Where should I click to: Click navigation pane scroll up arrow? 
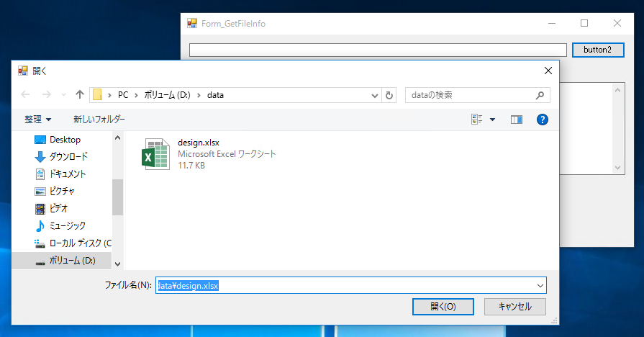118,138
